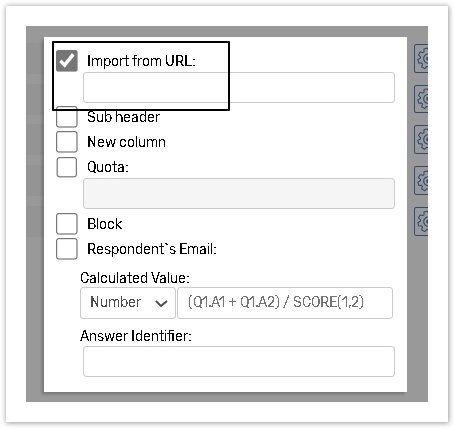Tick the New column checkbox
This screenshot has height=428, width=454.
tap(67, 142)
